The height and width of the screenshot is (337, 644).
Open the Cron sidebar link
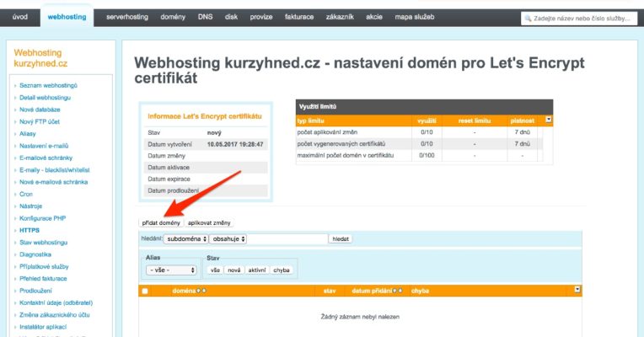click(26, 194)
